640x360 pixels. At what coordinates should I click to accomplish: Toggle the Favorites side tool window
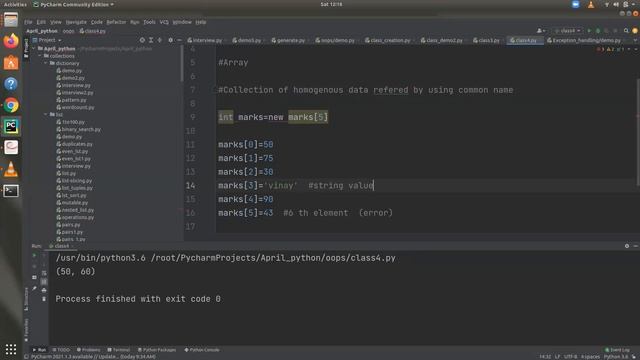tap(26, 330)
